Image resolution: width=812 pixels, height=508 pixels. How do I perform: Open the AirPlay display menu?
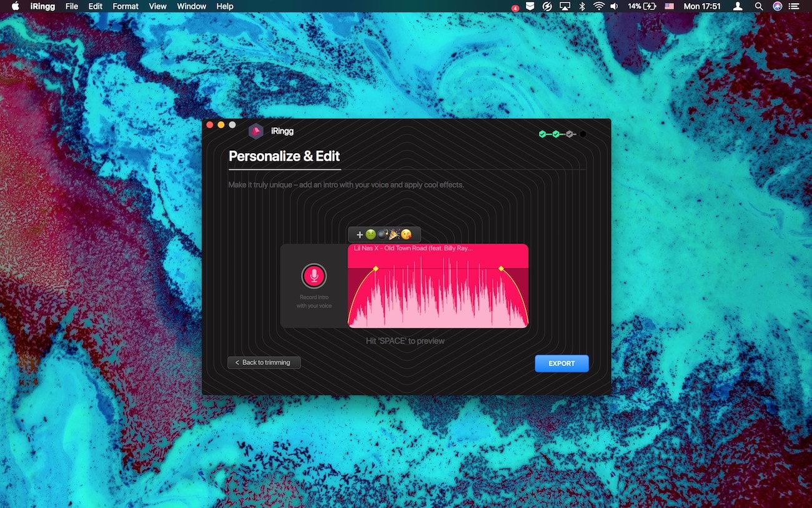[x=565, y=6]
